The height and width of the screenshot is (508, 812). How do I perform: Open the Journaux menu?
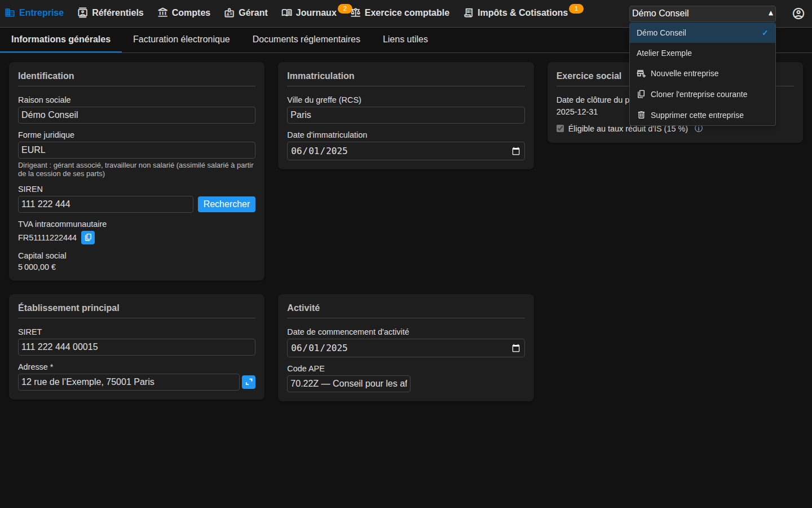[309, 13]
